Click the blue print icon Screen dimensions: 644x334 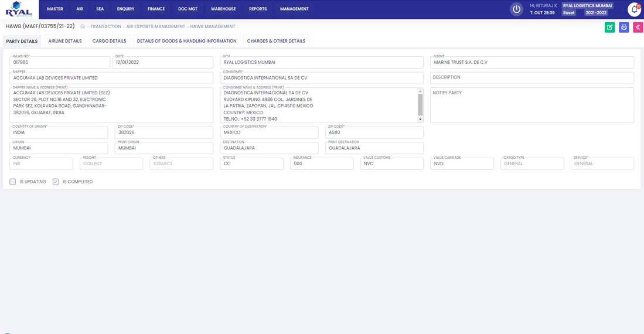click(624, 27)
